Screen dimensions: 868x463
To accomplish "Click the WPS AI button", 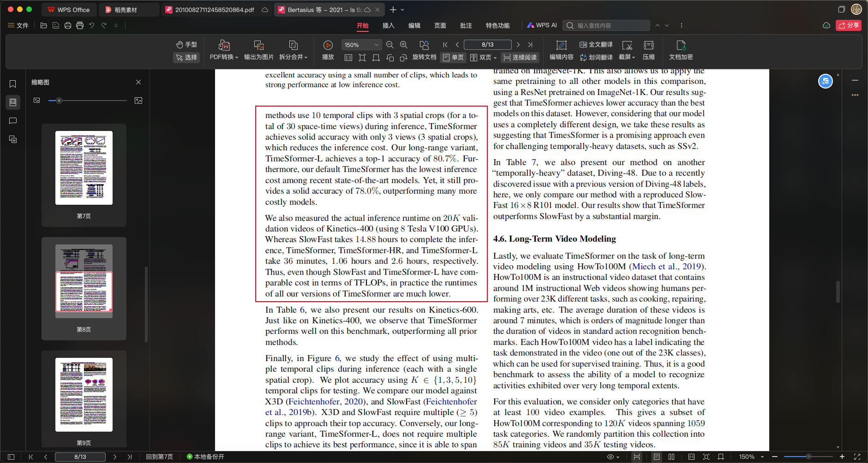I will (x=543, y=25).
